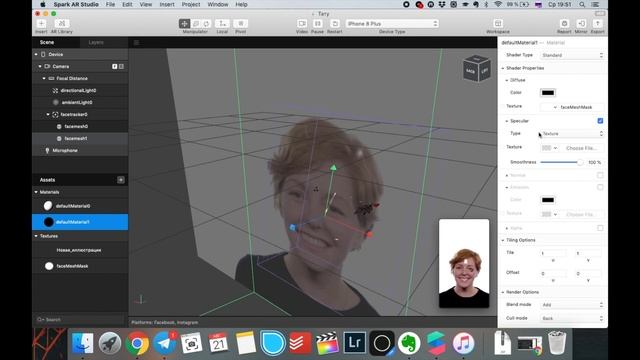The height and width of the screenshot is (360, 640).
Task: Restart the scene preview
Action: tap(335, 24)
